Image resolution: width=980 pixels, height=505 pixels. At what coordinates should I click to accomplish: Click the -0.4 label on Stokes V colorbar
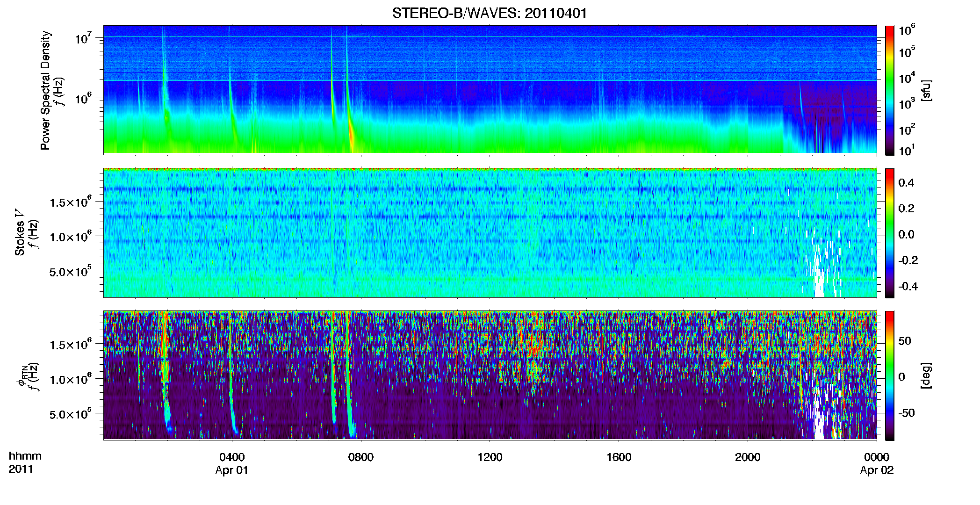click(x=908, y=286)
